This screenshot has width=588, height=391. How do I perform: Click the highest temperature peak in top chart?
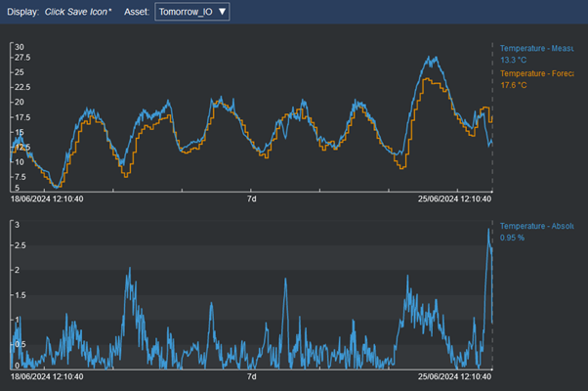pyautogui.click(x=431, y=58)
